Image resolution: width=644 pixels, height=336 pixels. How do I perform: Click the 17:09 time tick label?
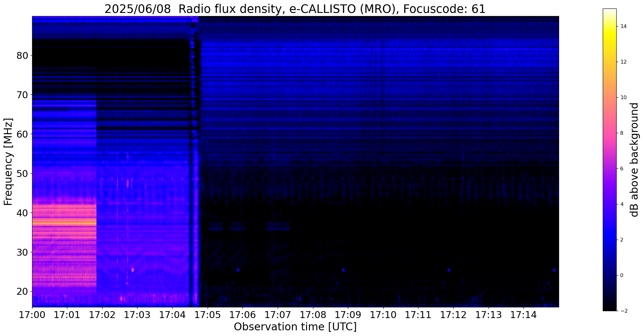pyautogui.click(x=348, y=315)
